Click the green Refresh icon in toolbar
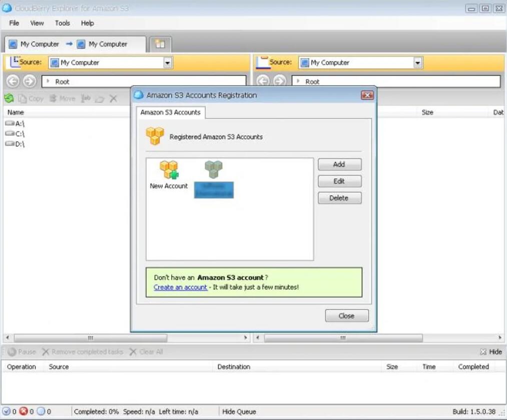Image resolution: width=507 pixels, height=420 pixels. pos(9,99)
